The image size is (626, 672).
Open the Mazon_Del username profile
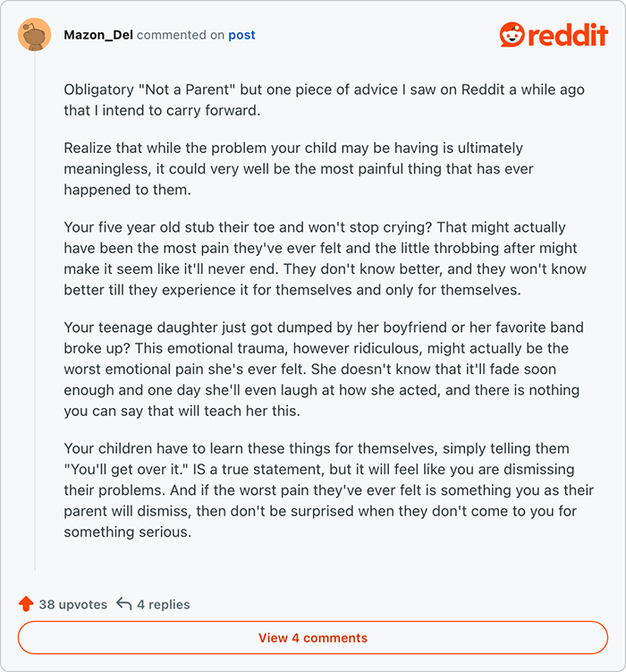point(98,35)
